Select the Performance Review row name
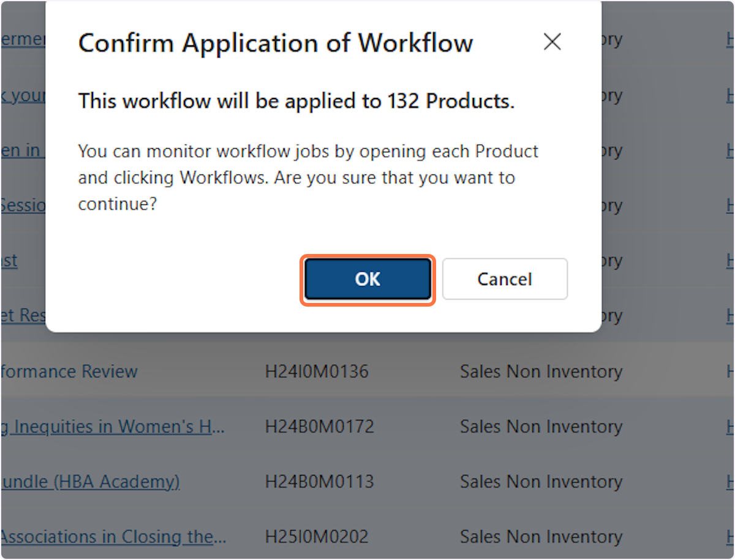Viewport: 735px width, 560px height. point(69,371)
